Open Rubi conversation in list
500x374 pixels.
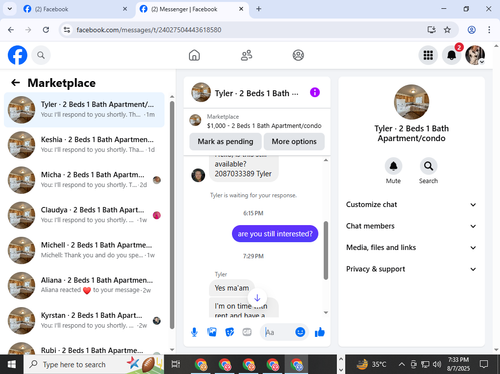(84, 348)
